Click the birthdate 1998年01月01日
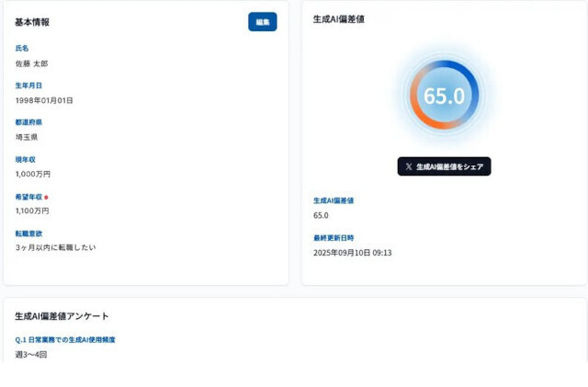 pos(44,100)
